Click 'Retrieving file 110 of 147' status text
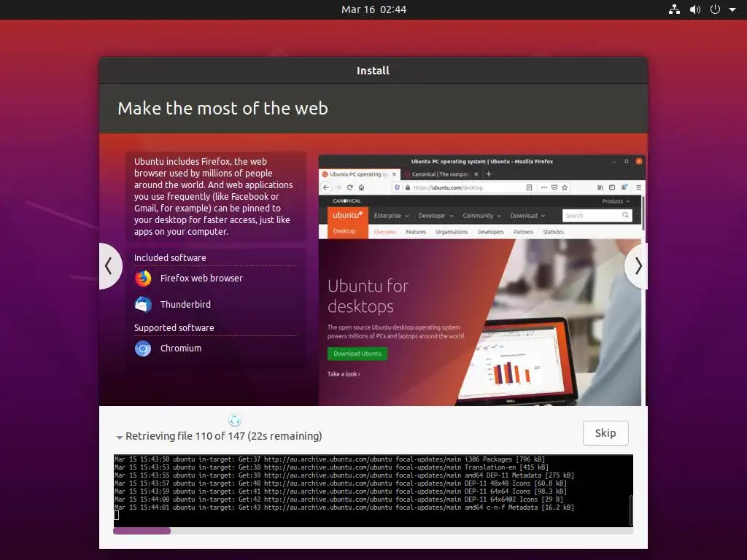The width and height of the screenshot is (747, 560). (185, 436)
